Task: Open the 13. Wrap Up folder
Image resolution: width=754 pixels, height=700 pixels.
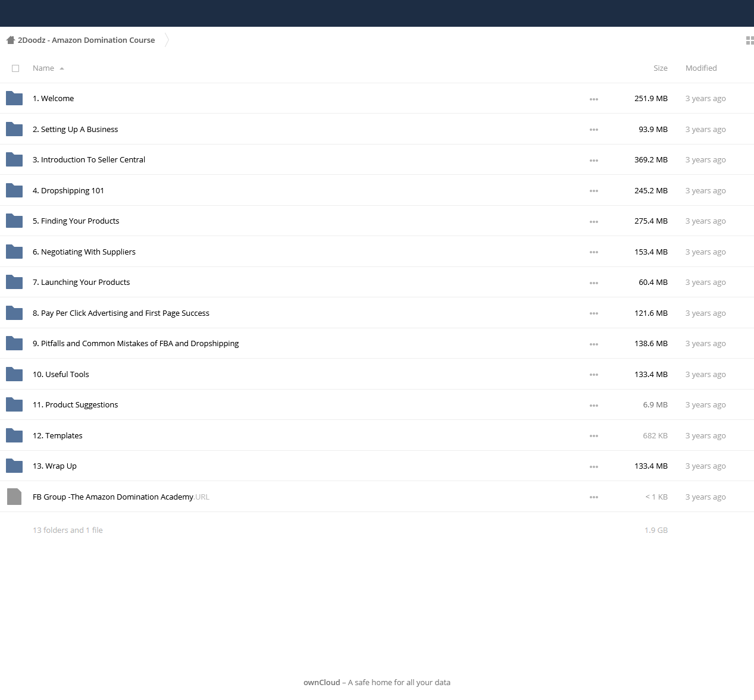Action: 55,466
